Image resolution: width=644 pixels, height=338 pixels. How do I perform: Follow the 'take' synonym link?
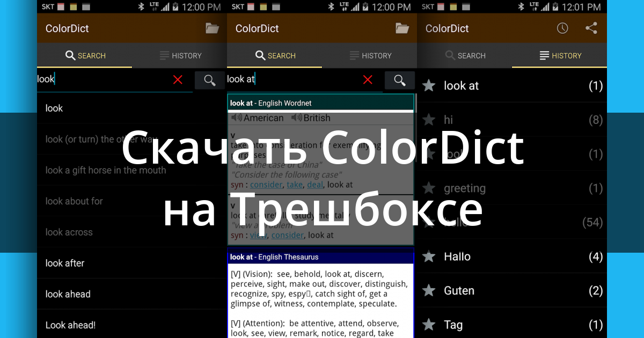(x=295, y=185)
